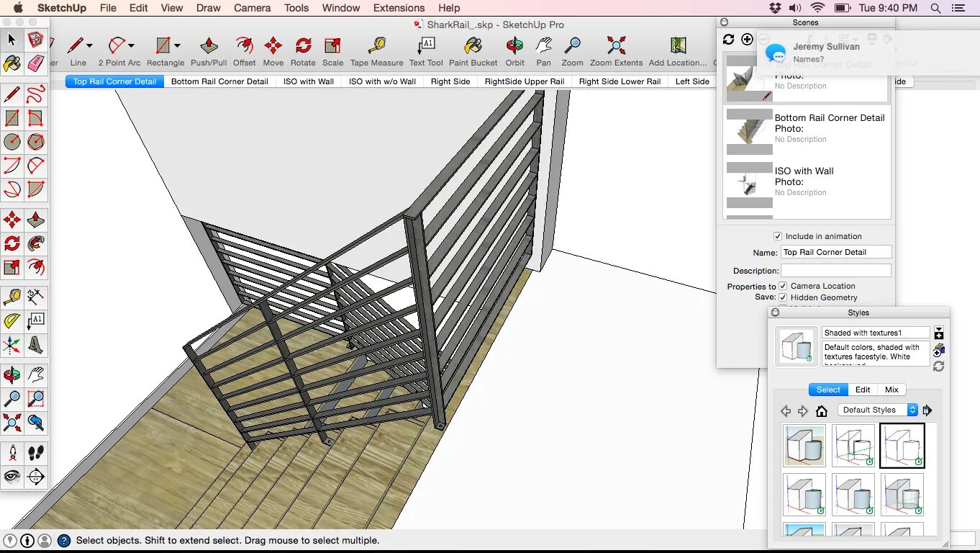Select the Follow Me tool in the left palette
Screen dimensions: 980x553
coord(35,244)
